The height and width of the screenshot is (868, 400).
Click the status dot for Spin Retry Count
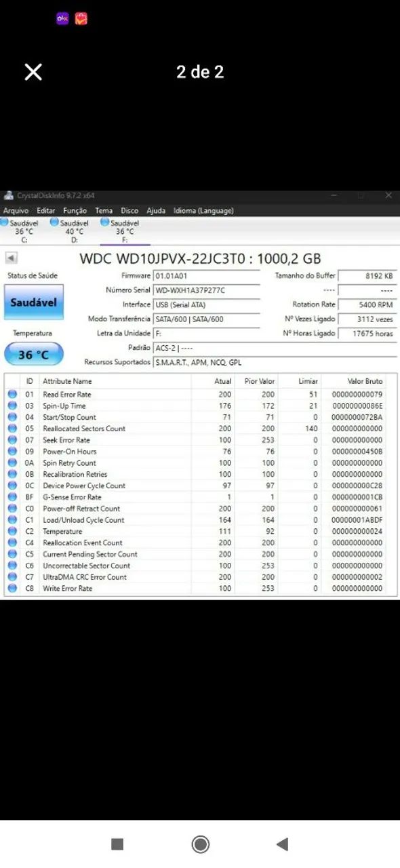(12, 463)
